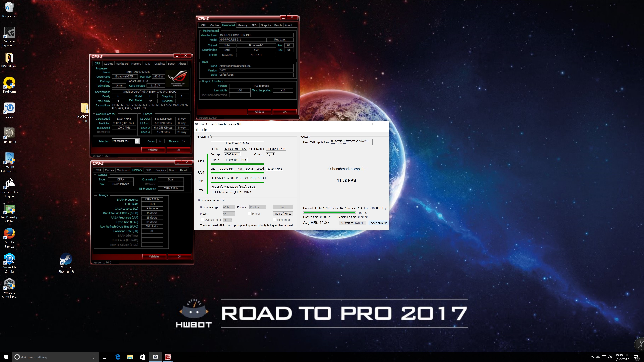Launch Mozilla Firefox from desktop
Viewport: 644px width, 362px height.
point(9,238)
